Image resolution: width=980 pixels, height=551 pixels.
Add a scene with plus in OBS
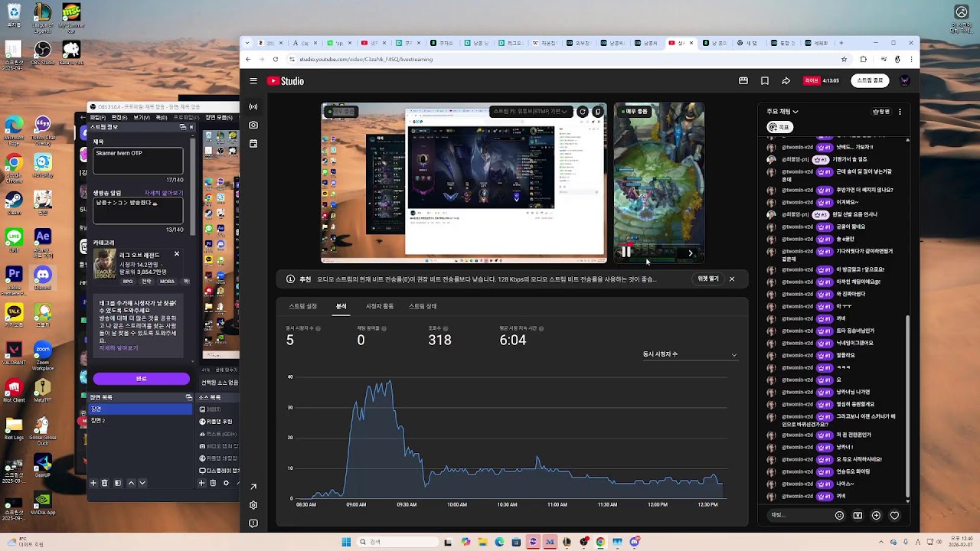point(93,483)
